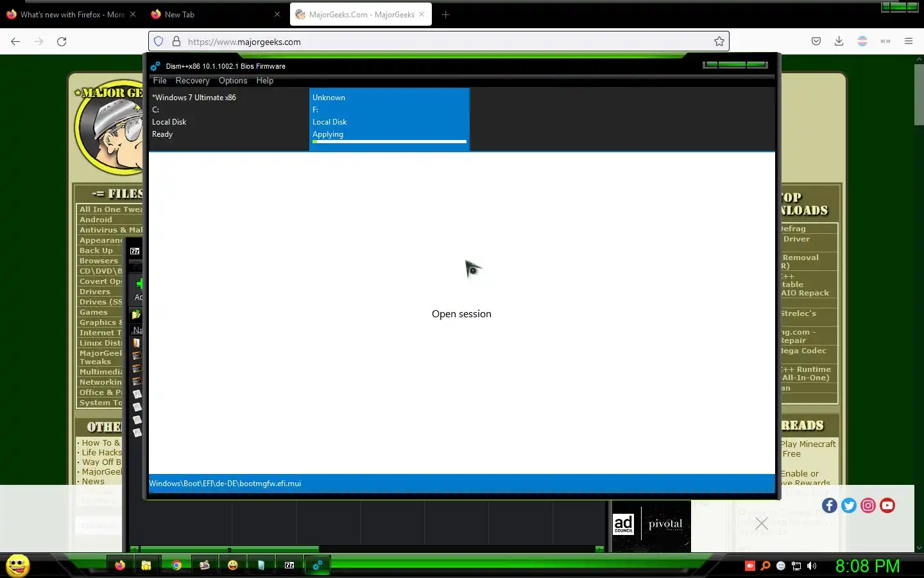Click the Dism++ gear icon in title bar

pos(155,66)
